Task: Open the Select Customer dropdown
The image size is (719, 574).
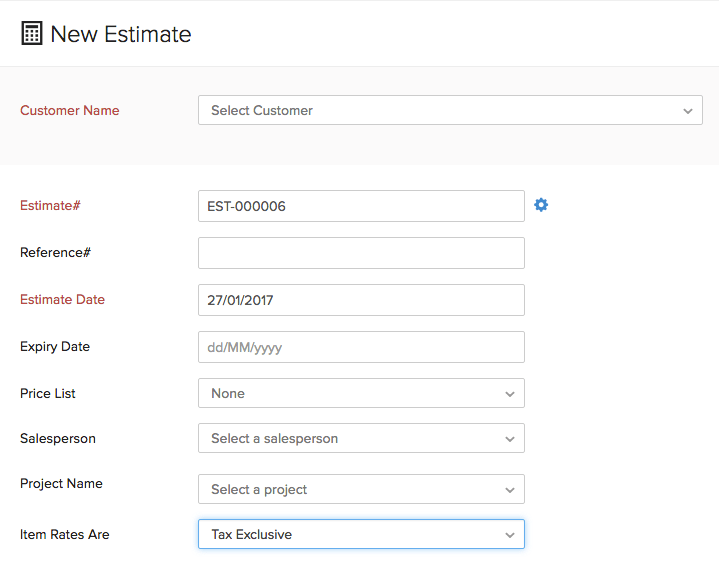Action: pos(449,110)
